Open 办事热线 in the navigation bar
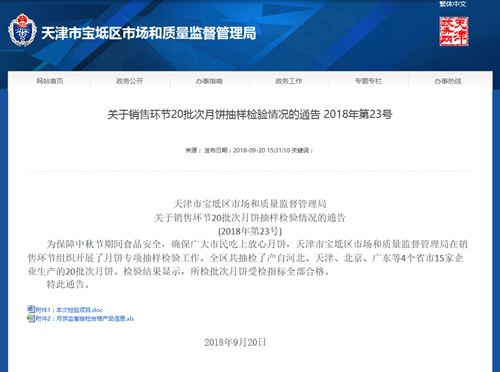 (448, 81)
